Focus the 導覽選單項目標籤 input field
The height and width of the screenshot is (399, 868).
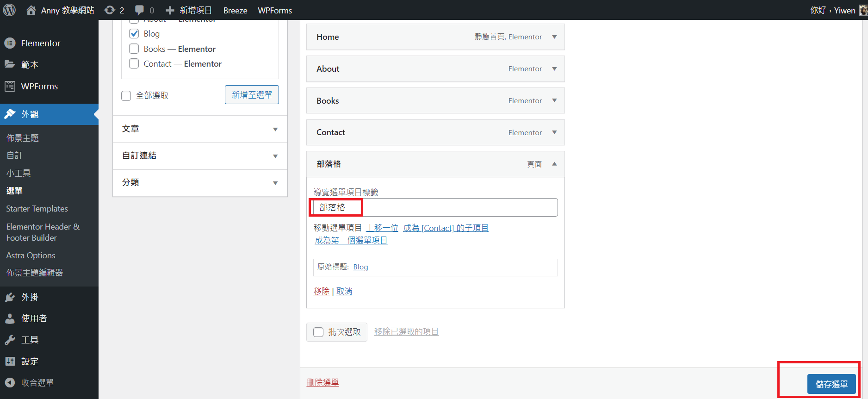click(435, 207)
